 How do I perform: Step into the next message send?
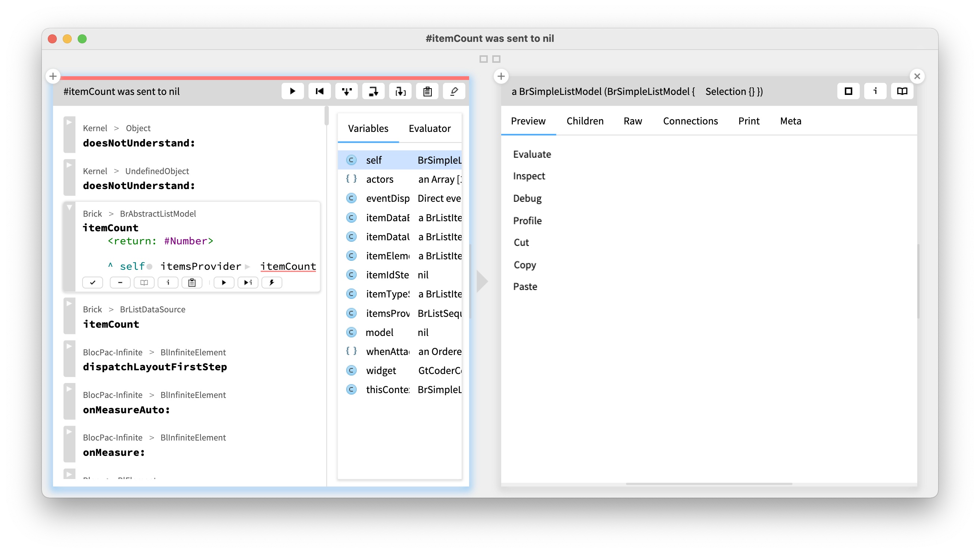coord(346,91)
